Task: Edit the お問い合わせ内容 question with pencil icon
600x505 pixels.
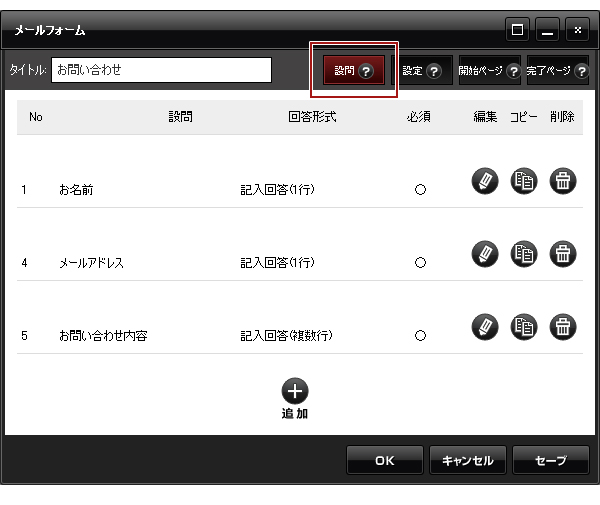Action: click(485, 327)
